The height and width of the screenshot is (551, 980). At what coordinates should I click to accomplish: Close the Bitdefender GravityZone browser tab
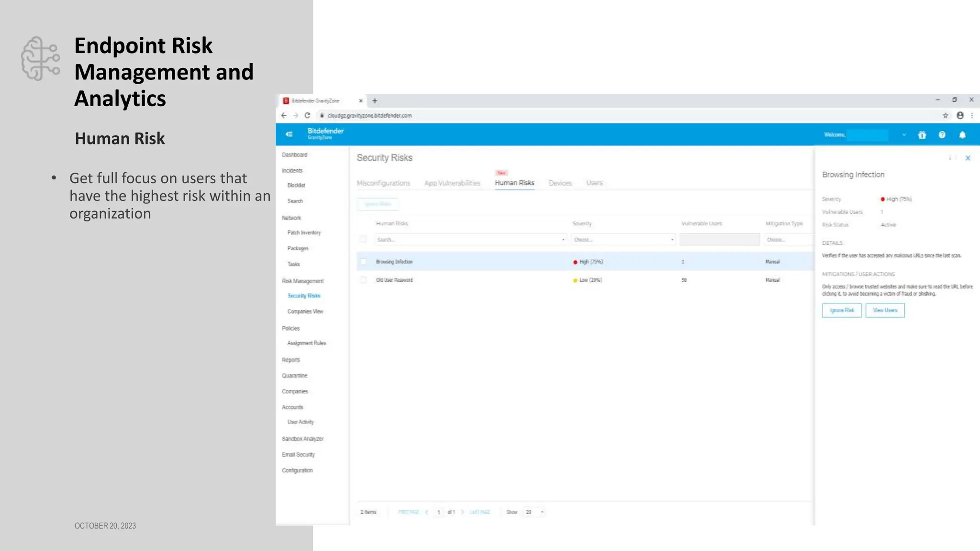[x=361, y=101]
